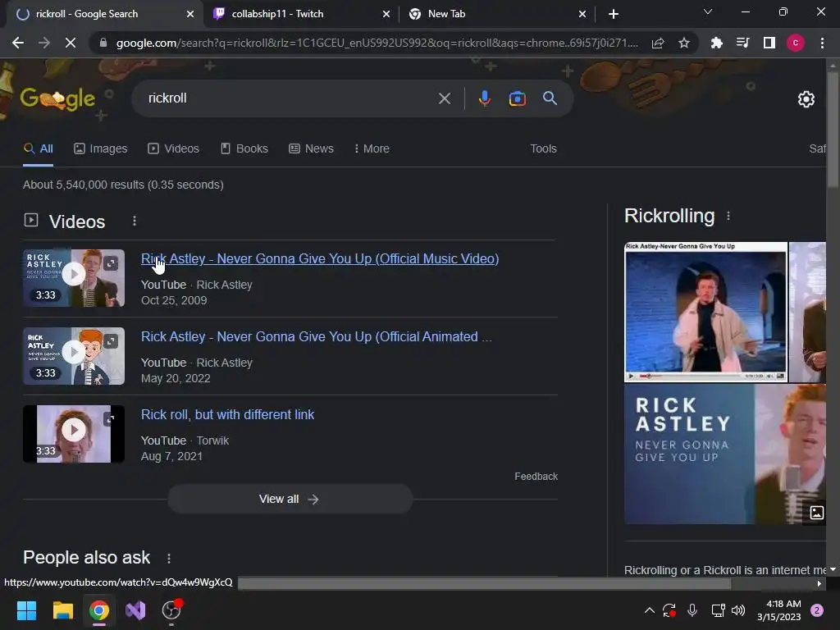
Task: Click View all videos button
Action: pos(290,499)
